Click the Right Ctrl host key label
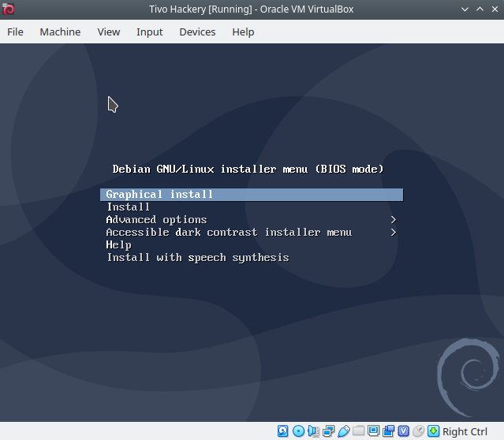Viewport: 504px width, 440px height. (465, 431)
